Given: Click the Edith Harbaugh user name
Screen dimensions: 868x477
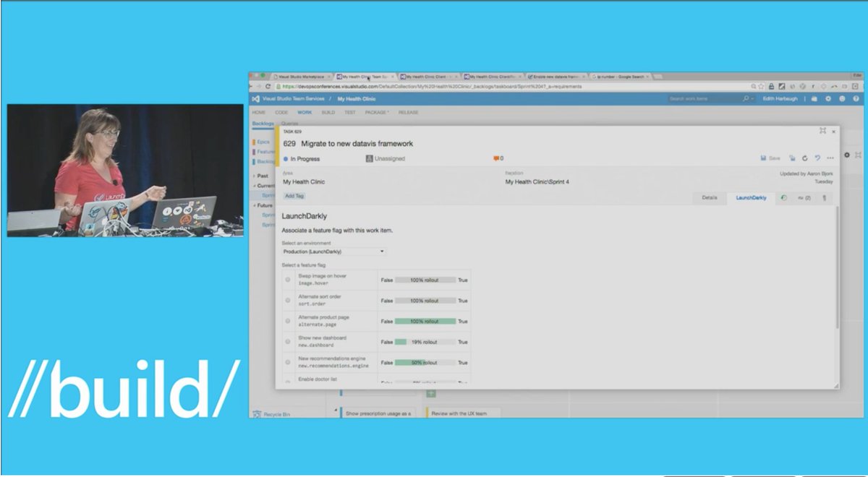Looking at the screenshot, I should tap(780, 98).
